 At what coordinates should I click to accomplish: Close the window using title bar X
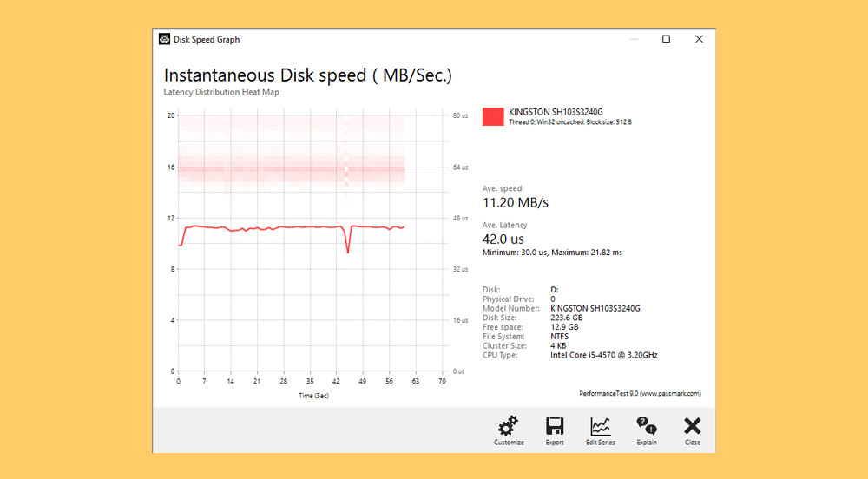[699, 39]
